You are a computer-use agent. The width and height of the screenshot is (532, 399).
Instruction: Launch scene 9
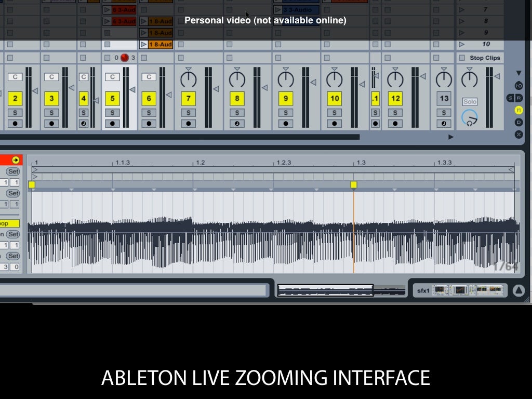(x=462, y=33)
